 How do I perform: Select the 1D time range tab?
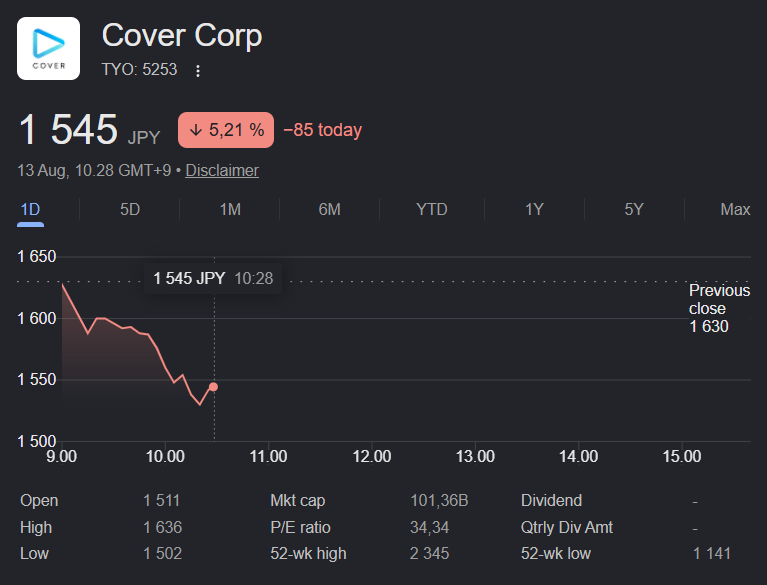click(x=30, y=209)
